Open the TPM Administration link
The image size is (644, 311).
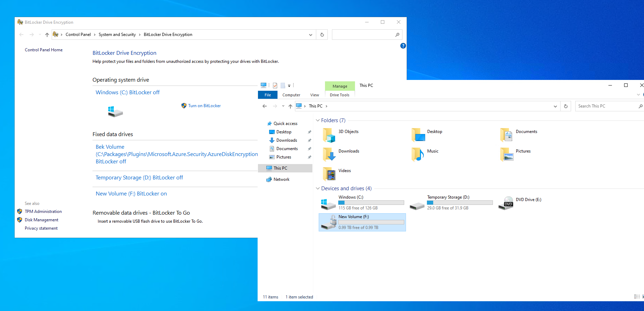click(43, 212)
